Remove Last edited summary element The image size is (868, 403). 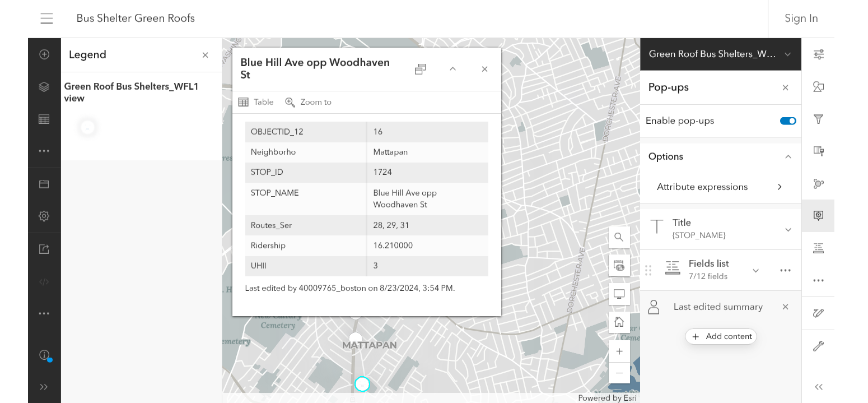[785, 307]
